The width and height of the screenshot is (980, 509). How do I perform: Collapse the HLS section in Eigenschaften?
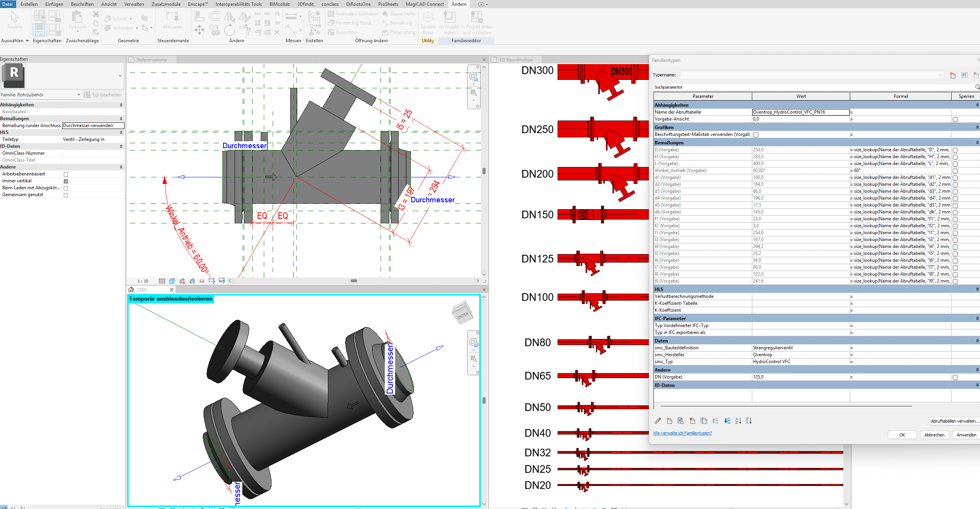(121, 132)
